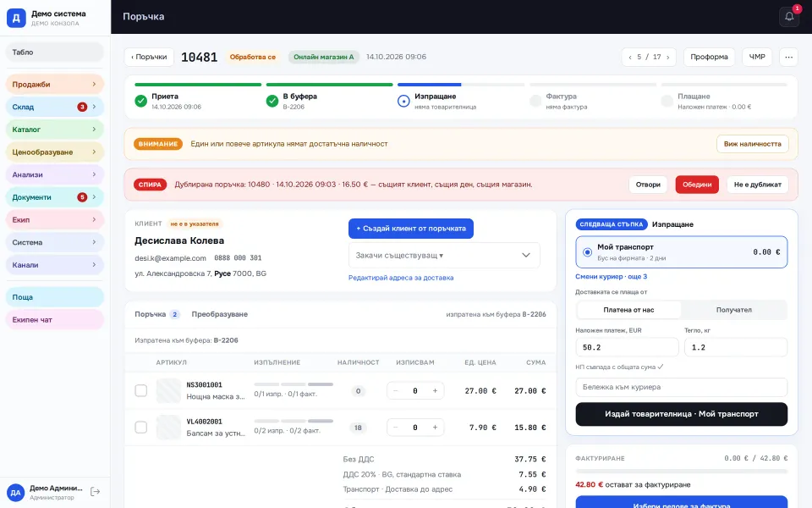Image resolution: width=812 pixels, height=508 pixels.
Task: Set delivery paid by Платена от нас
Action: click(628, 310)
